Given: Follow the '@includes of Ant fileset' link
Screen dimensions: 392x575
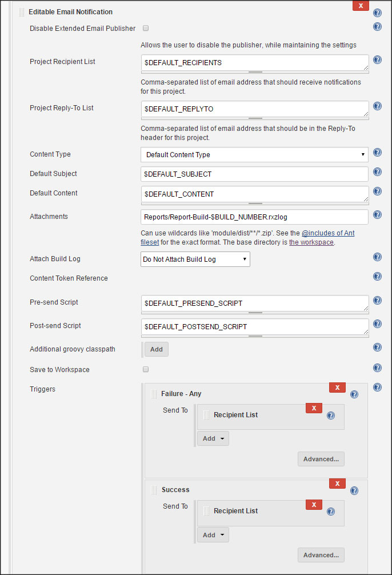Looking at the screenshot, I should [328, 233].
